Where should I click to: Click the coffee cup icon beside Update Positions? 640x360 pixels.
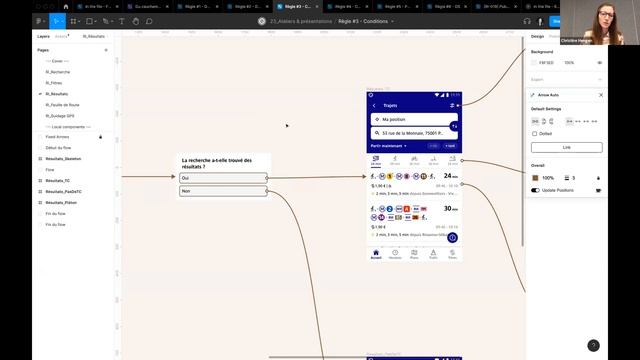point(598,191)
